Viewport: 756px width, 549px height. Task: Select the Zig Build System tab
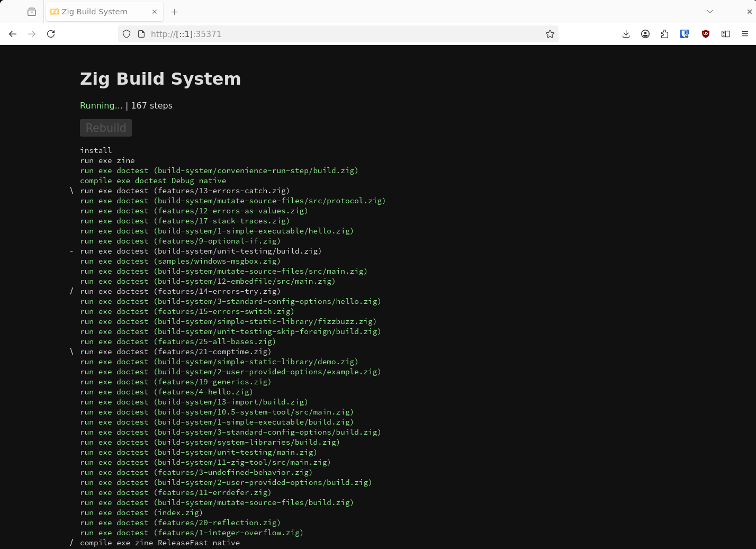(x=95, y=11)
